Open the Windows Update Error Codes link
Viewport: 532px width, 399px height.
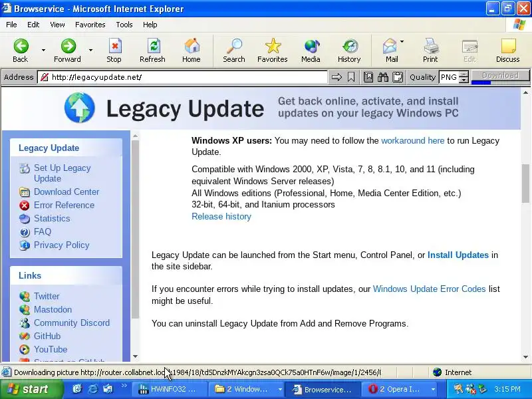429,289
